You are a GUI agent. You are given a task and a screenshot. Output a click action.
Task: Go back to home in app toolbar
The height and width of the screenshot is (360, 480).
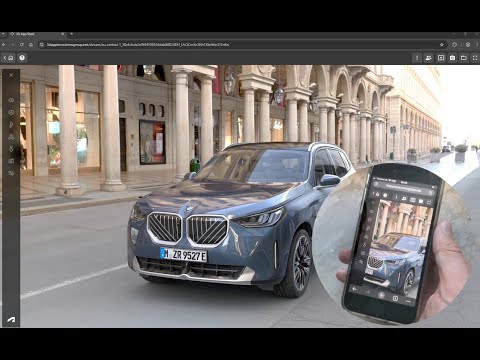coord(8,58)
